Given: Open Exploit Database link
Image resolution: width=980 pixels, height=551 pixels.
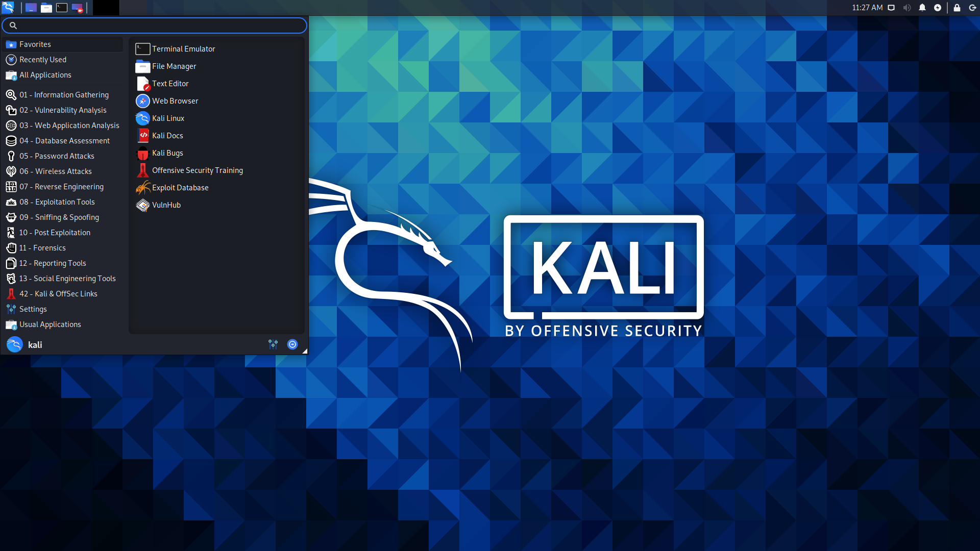Looking at the screenshot, I should (179, 187).
